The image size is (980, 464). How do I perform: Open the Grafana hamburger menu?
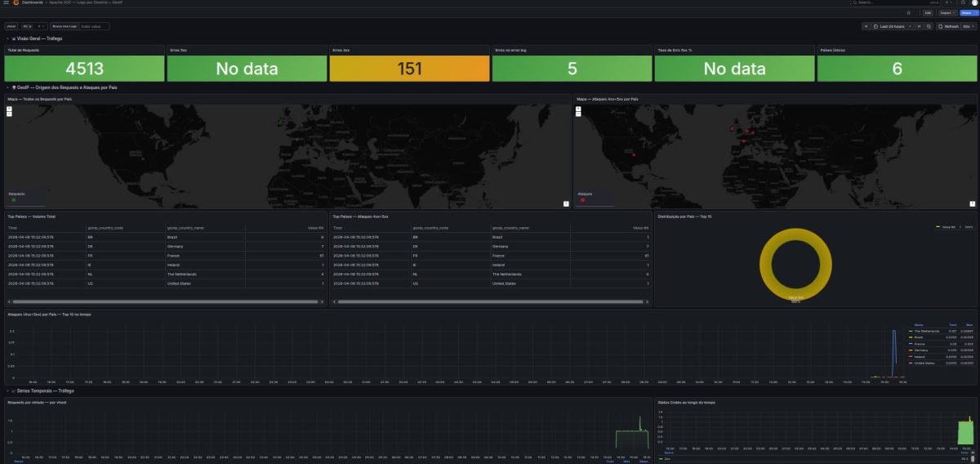[6, 2]
